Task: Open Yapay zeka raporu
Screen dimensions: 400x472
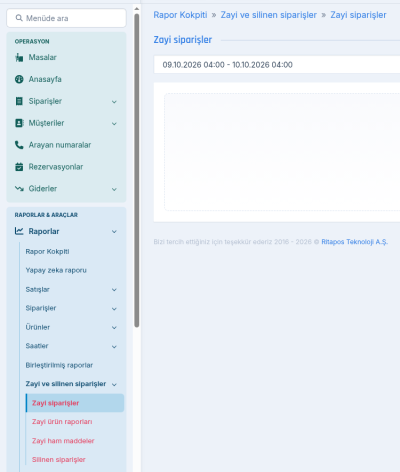Action: 56,270
